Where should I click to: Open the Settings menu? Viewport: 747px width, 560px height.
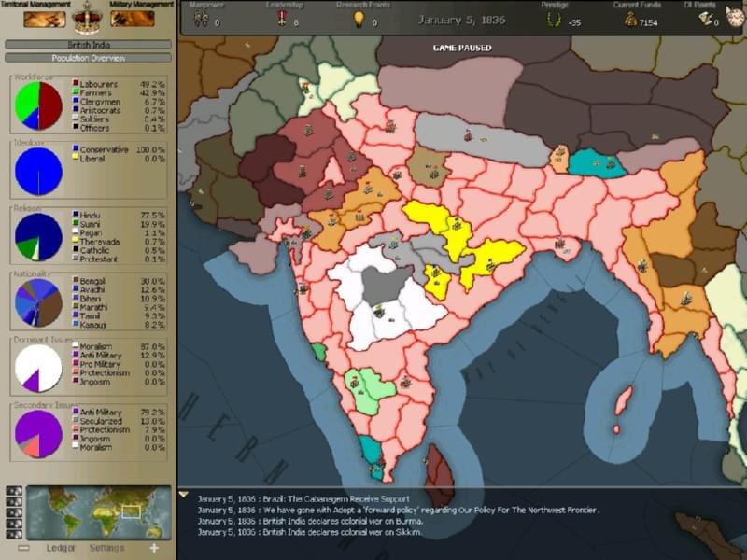106,548
